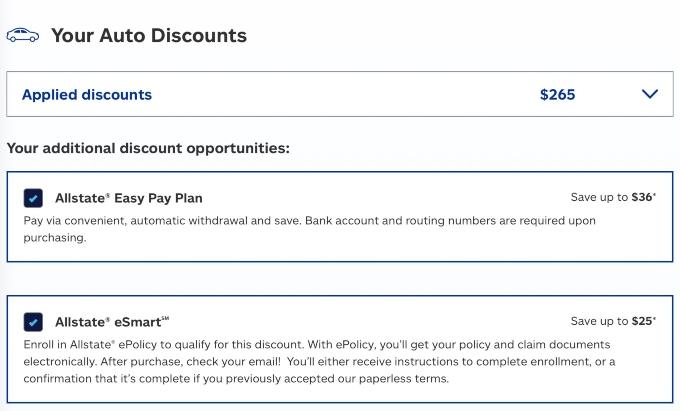
Task: Uncheck the Allstate eSmart checkbox
Action: click(33, 322)
